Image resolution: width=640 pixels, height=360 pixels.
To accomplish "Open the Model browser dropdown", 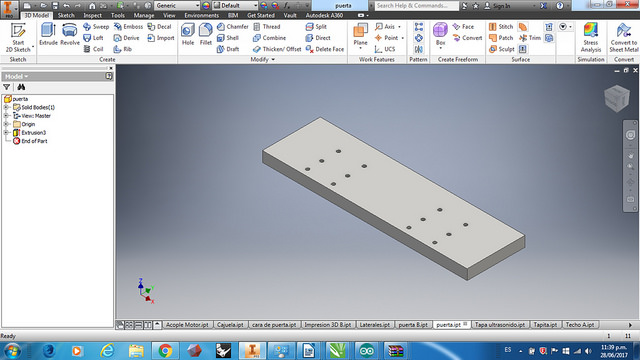I will pyautogui.click(x=16, y=76).
